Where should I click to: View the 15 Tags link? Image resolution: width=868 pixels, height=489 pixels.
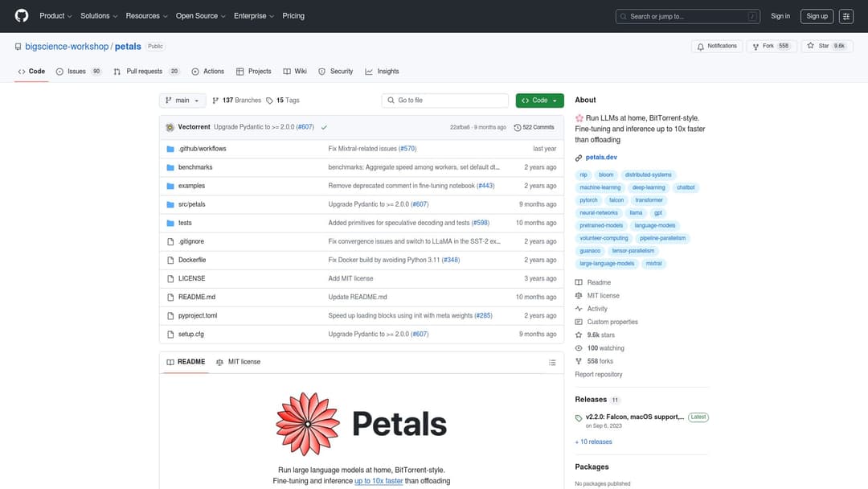coord(283,101)
